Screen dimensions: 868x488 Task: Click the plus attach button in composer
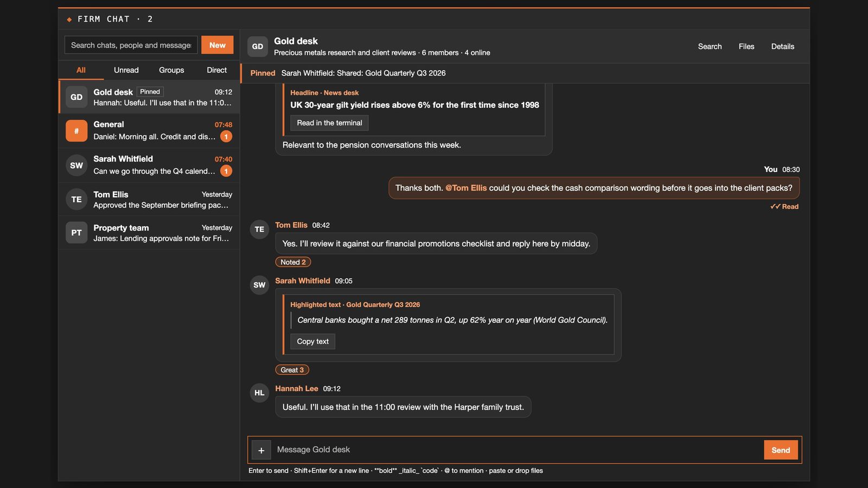[261, 450]
